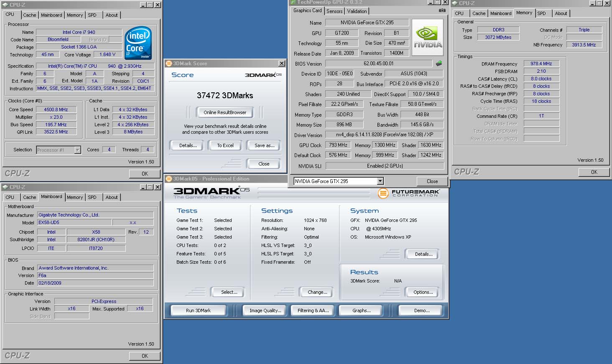Open the CPU tab in the bottom-left CPU-Z window
Image resolution: width=612 pixels, height=364 pixels.
click(x=10, y=197)
